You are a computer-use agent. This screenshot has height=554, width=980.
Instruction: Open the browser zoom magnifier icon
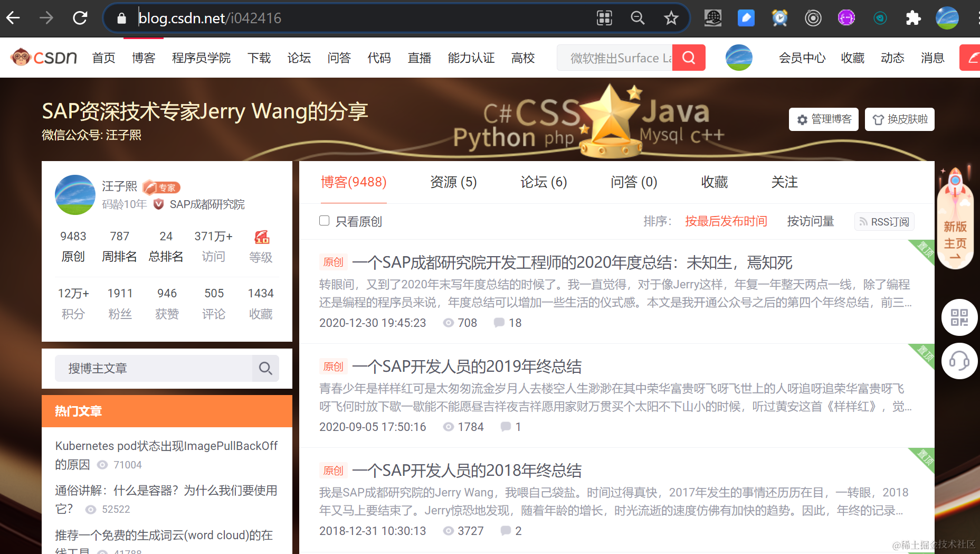click(x=638, y=18)
